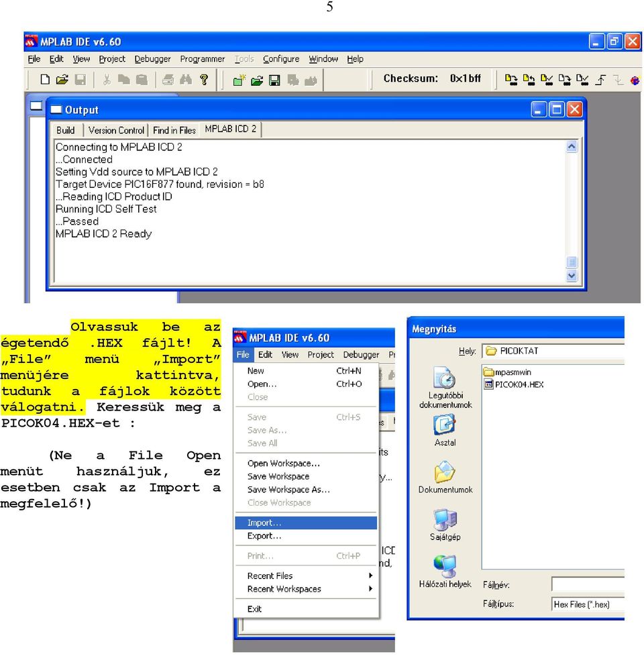
Task: Click the Cut scissors toolbar icon
Action: [x=107, y=79]
